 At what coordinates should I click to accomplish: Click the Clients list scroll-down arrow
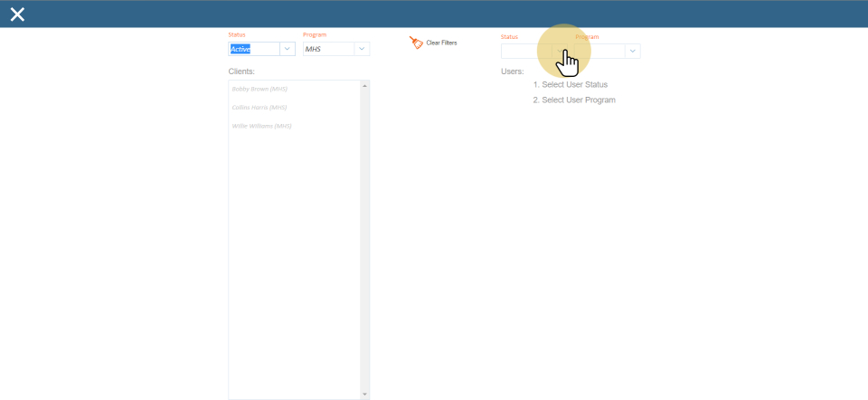pos(364,395)
